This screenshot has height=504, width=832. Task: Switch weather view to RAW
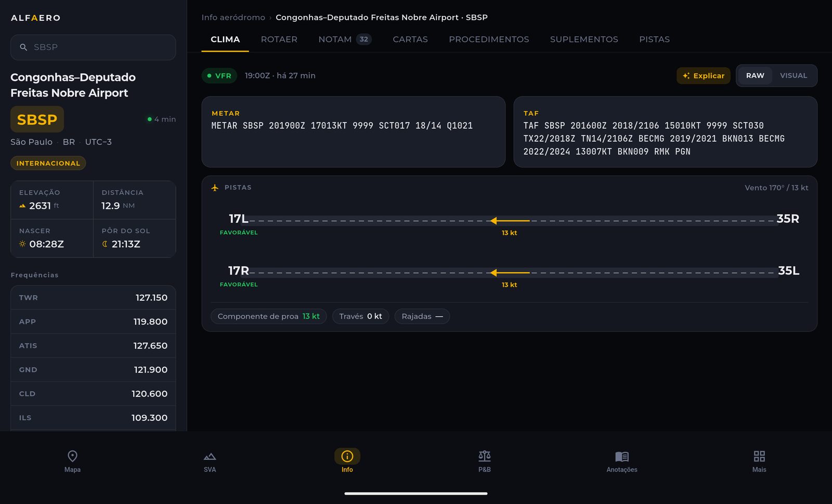pos(755,75)
